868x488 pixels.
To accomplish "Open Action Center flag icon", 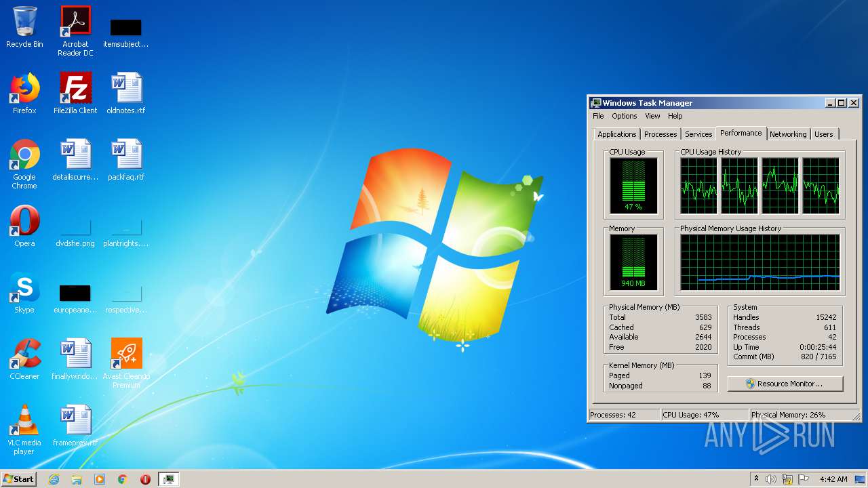I will coord(804,479).
